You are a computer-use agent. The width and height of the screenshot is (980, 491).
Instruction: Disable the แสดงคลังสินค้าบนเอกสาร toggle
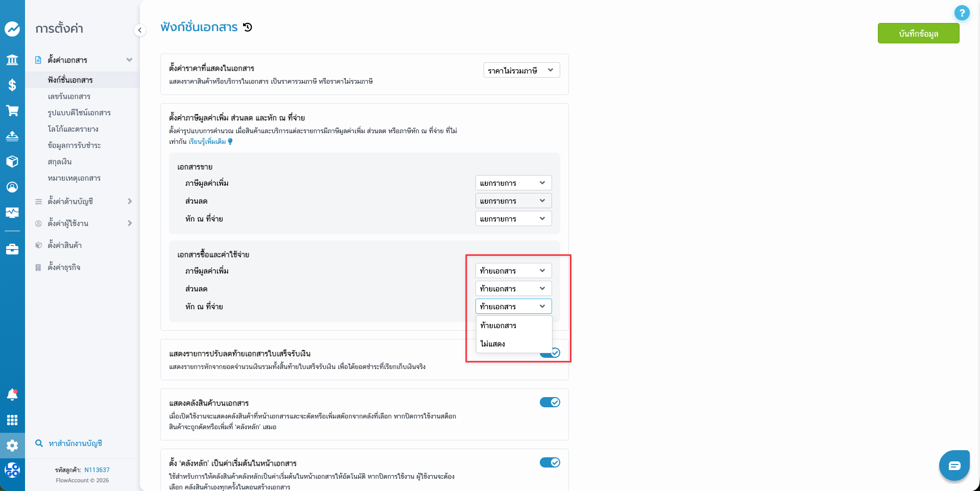point(550,402)
